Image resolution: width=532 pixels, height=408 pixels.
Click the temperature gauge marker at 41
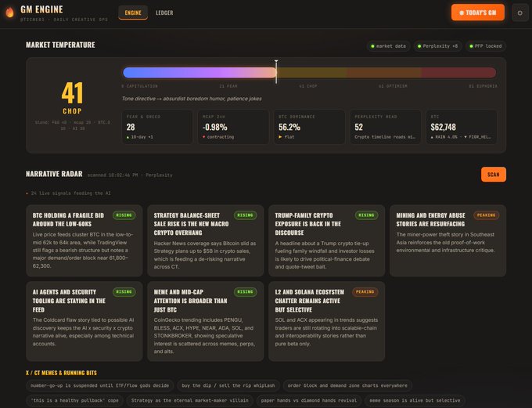tap(276, 71)
